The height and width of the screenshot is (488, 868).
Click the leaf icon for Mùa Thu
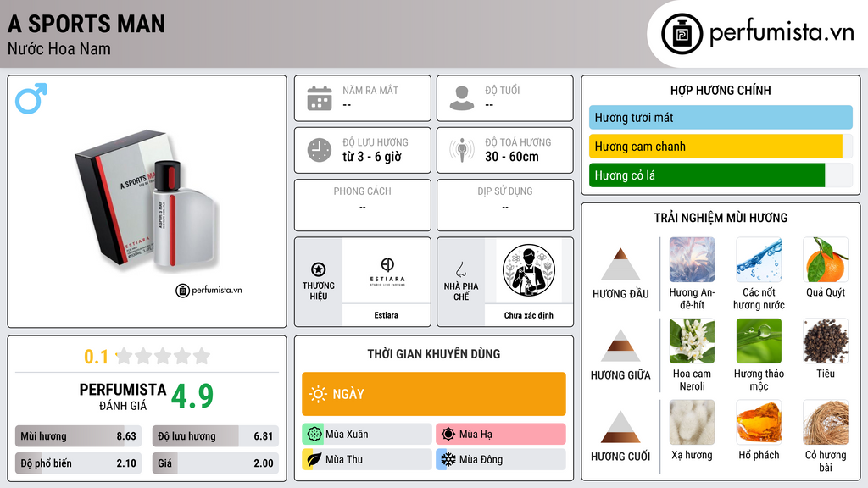[314, 459]
